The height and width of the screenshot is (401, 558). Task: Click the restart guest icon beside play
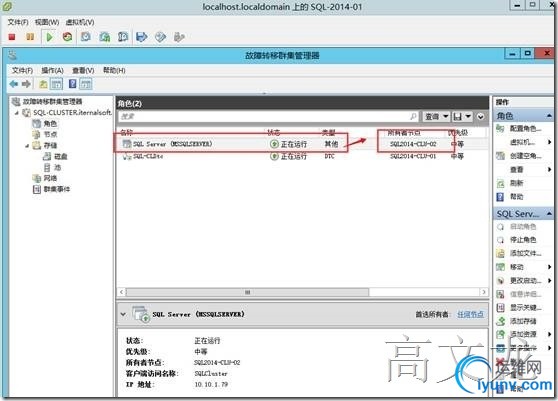(67, 37)
